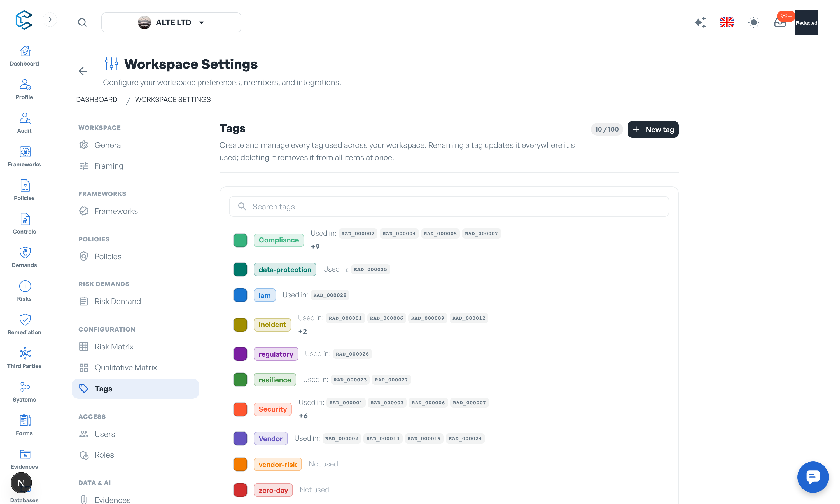Click RAD_000027 under resilience tag

tap(391, 380)
